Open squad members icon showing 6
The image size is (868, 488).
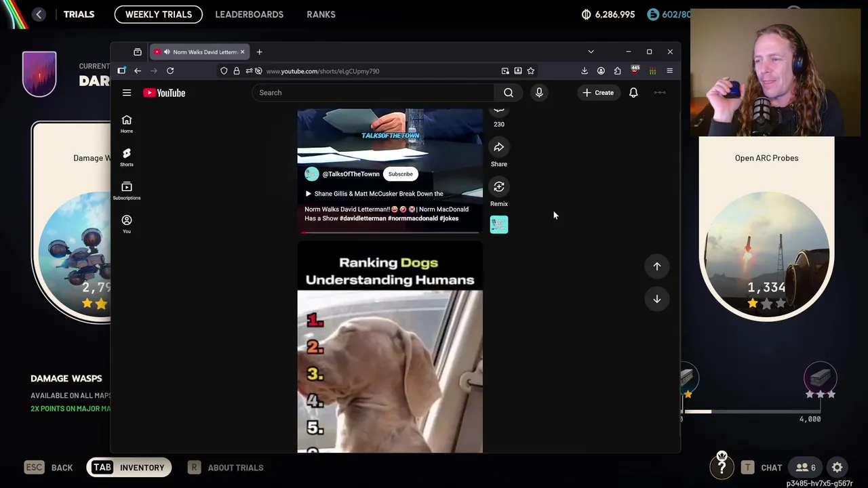point(806,468)
